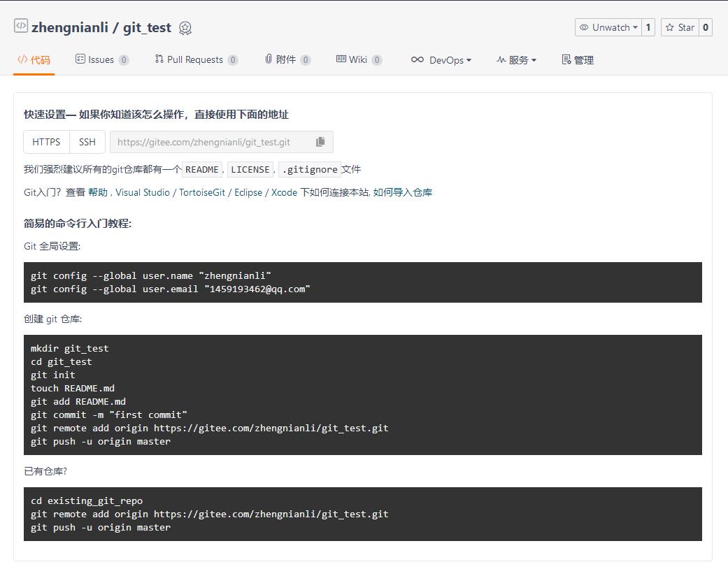Create a LICENSE file link
This screenshot has height=569, width=728.
click(250, 169)
